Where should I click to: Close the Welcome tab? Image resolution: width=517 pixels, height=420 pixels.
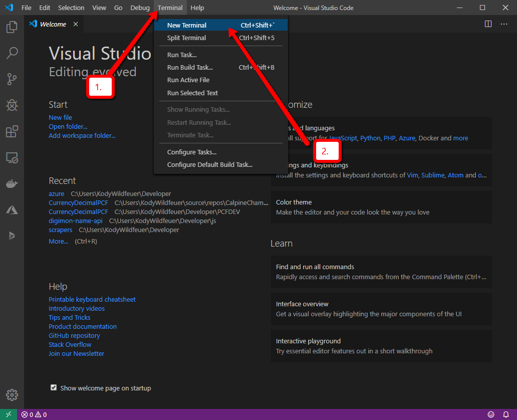(76, 24)
